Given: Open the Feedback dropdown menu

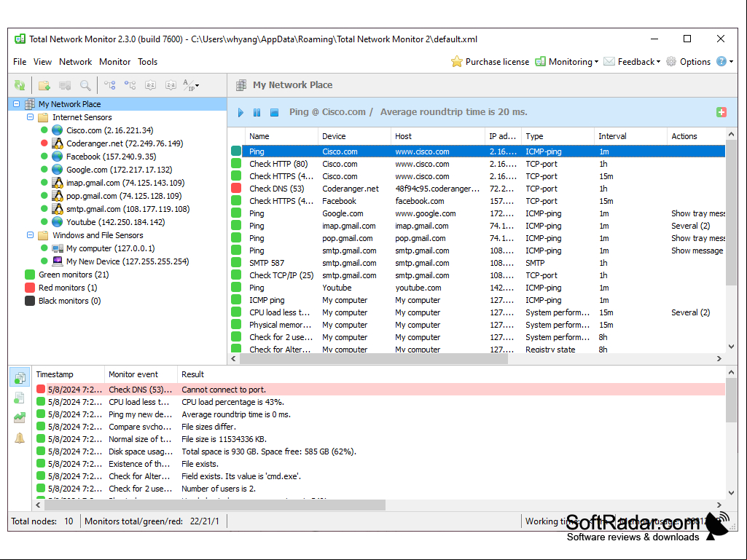Looking at the screenshot, I should coord(632,62).
